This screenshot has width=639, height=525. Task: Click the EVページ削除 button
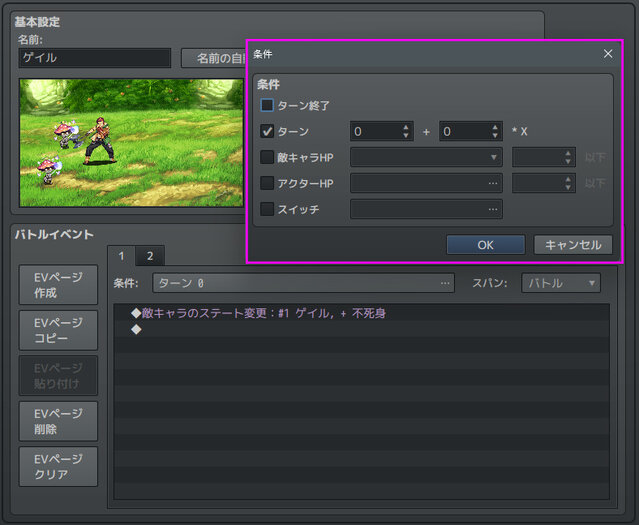coord(58,421)
